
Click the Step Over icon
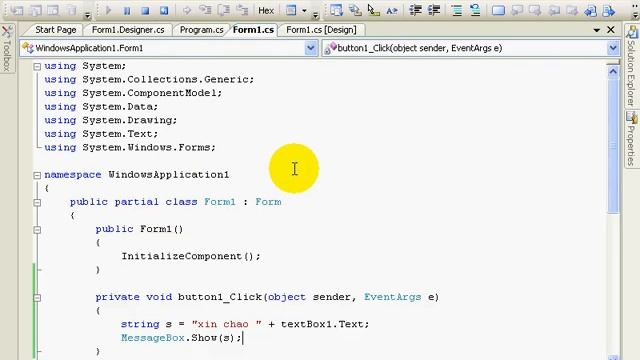coord(224,10)
